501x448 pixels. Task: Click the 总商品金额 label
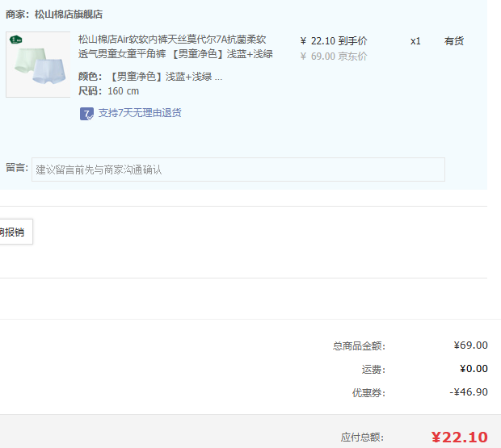[359, 346]
